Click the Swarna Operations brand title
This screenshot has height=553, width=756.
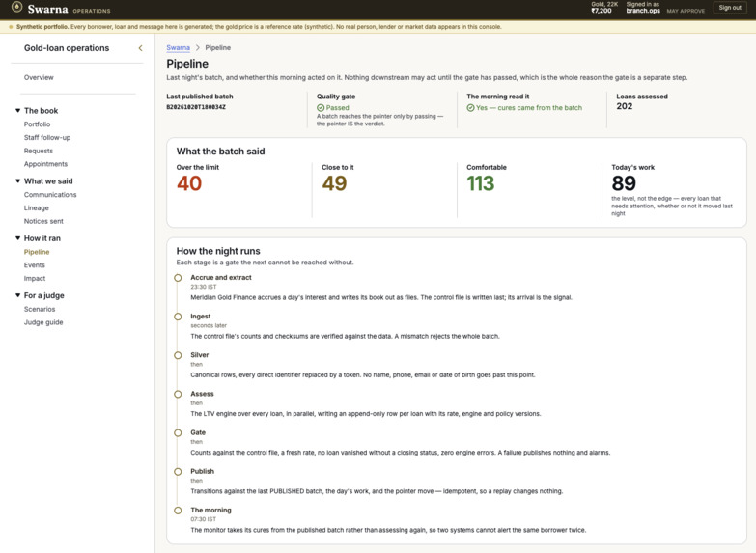point(69,9)
